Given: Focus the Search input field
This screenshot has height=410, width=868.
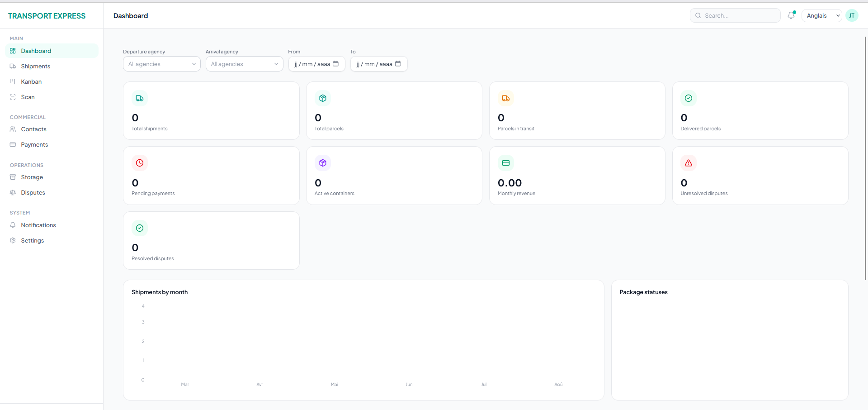Looking at the screenshot, I should 735,15.
